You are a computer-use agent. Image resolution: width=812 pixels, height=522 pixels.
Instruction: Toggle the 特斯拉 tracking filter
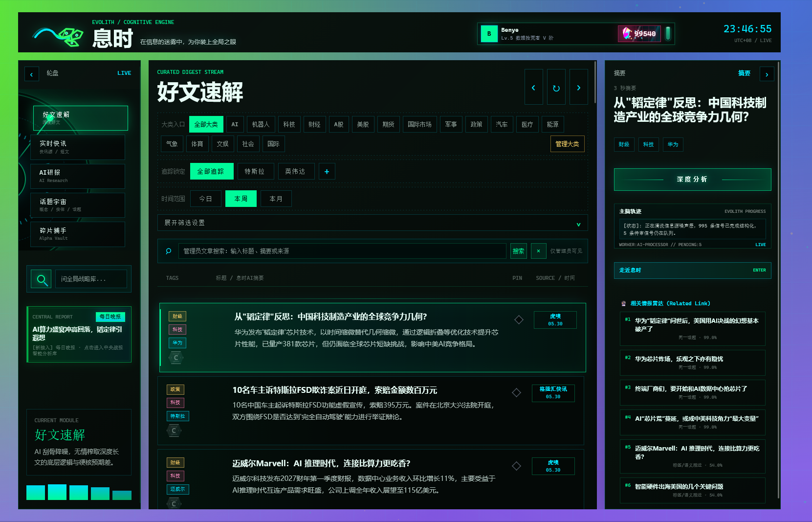255,171
